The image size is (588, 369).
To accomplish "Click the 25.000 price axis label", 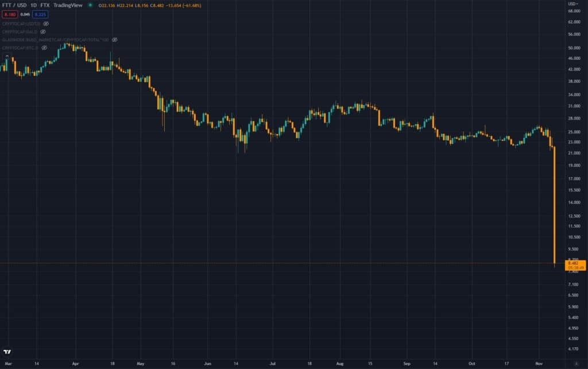I will 574,132.
